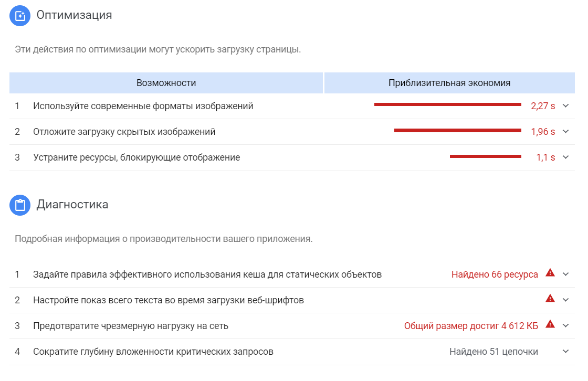Click warning triangle next to 'Найдено 66 ресурса'
The width and height of the screenshot is (588, 381).
tap(550, 273)
